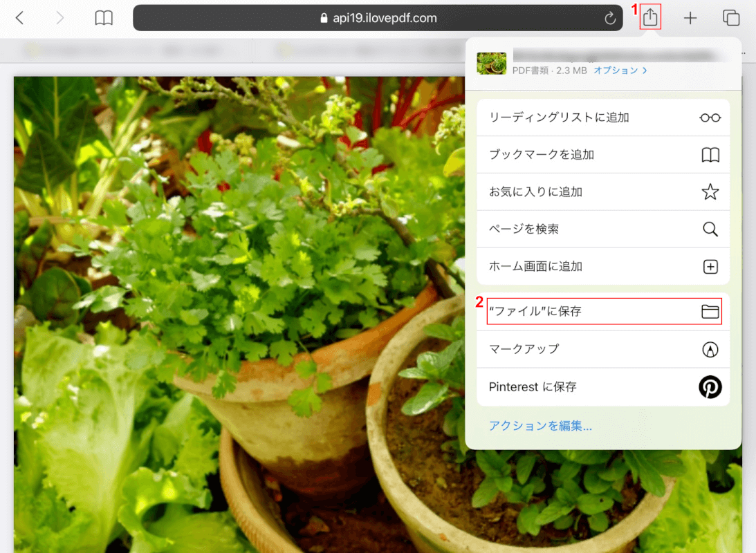Select リーディングリストに追加
Screen dimensions: 756x553
pos(602,118)
